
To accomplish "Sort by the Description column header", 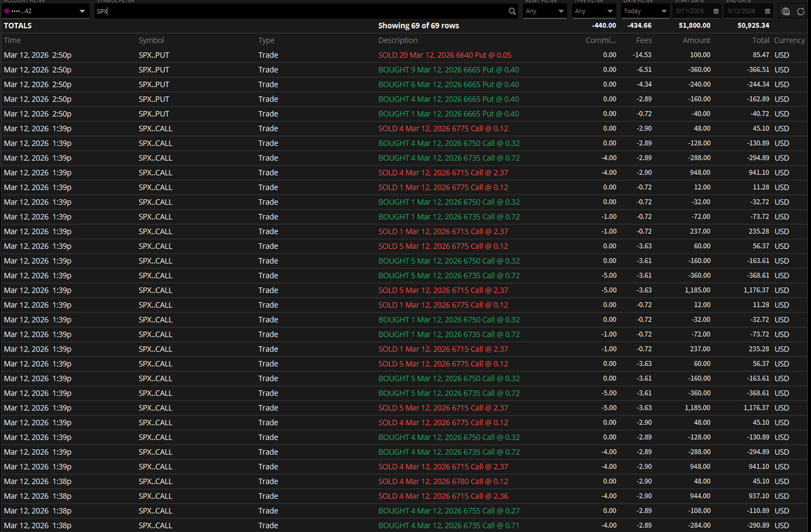I will coord(398,41).
